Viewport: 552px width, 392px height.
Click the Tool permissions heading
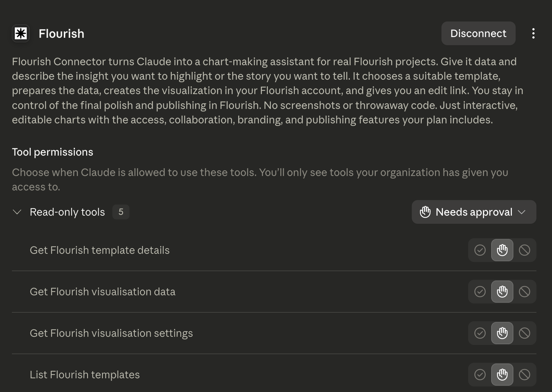coord(52,152)
